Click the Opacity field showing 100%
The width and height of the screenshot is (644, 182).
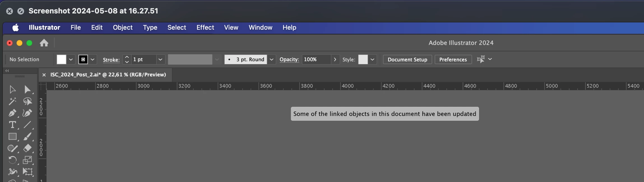click(x=316, y=59)
